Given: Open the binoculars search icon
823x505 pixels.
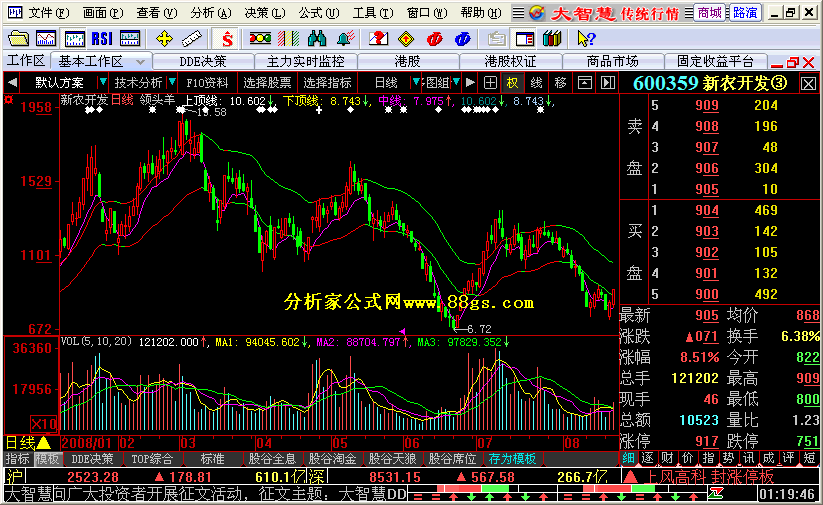Looking at the screenshot, I should pos(316,38).
